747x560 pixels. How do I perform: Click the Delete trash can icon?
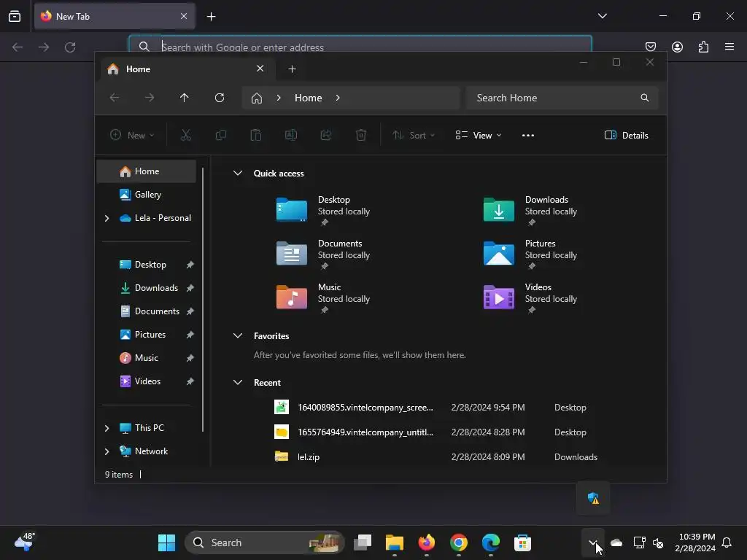pyautogui.click(x=361, y=135)
